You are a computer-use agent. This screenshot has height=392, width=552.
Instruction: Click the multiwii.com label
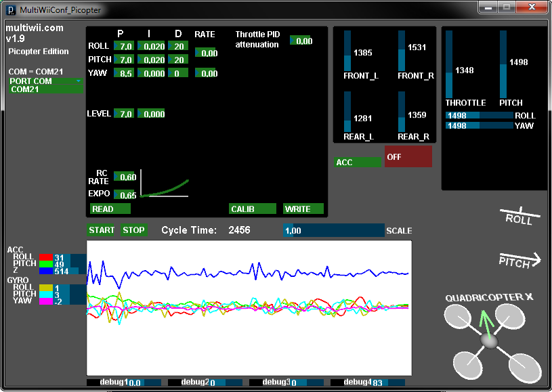35,28
